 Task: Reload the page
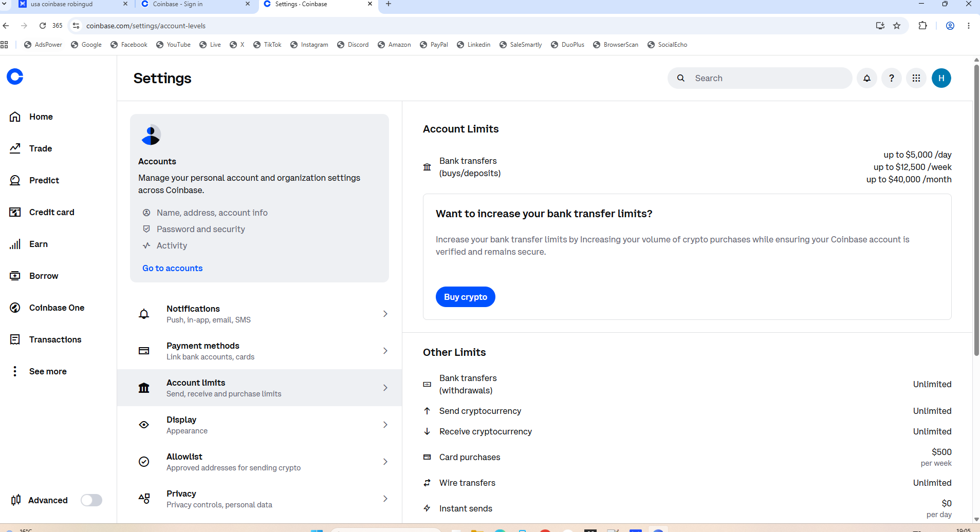[x=43, y=26]
